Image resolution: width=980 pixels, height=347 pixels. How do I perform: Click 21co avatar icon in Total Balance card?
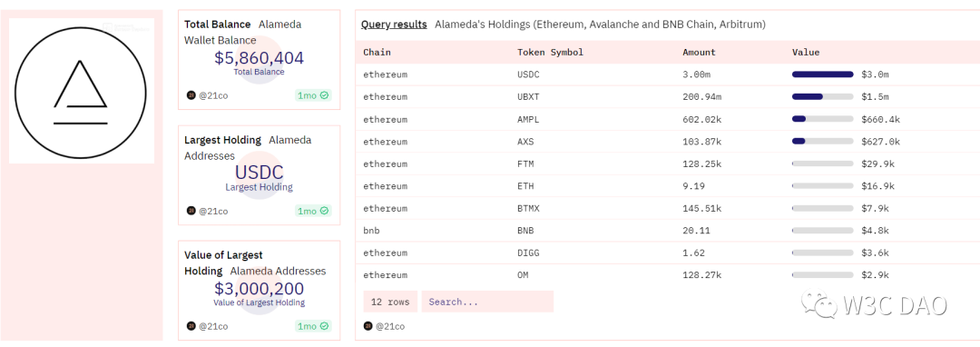click(191, 95)
